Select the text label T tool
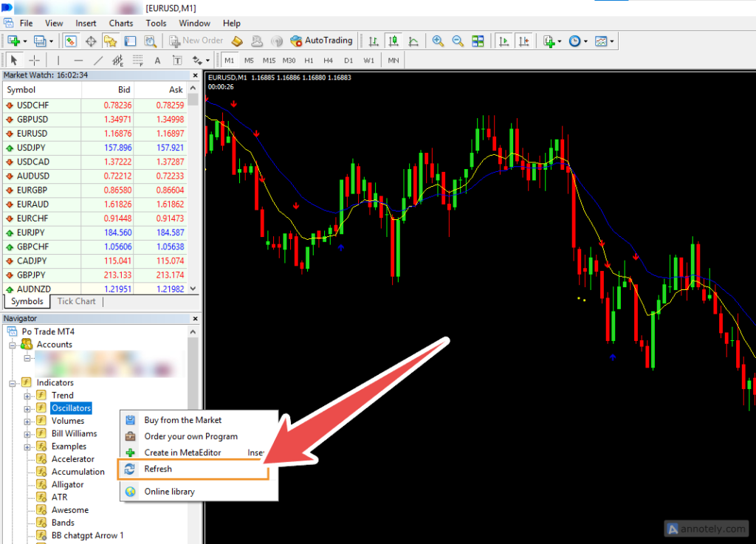Image resolution: width=756 pixels, height=544 pixels. [177, 61]
